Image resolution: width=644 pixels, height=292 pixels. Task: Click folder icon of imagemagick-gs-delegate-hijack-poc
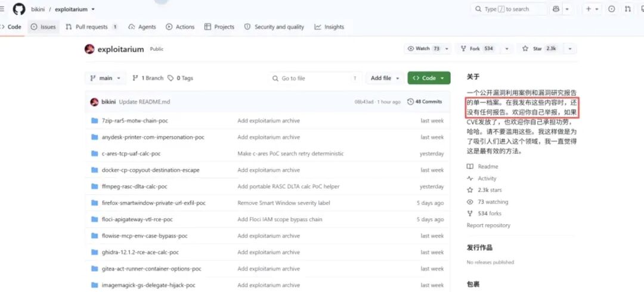pos(94,285)
